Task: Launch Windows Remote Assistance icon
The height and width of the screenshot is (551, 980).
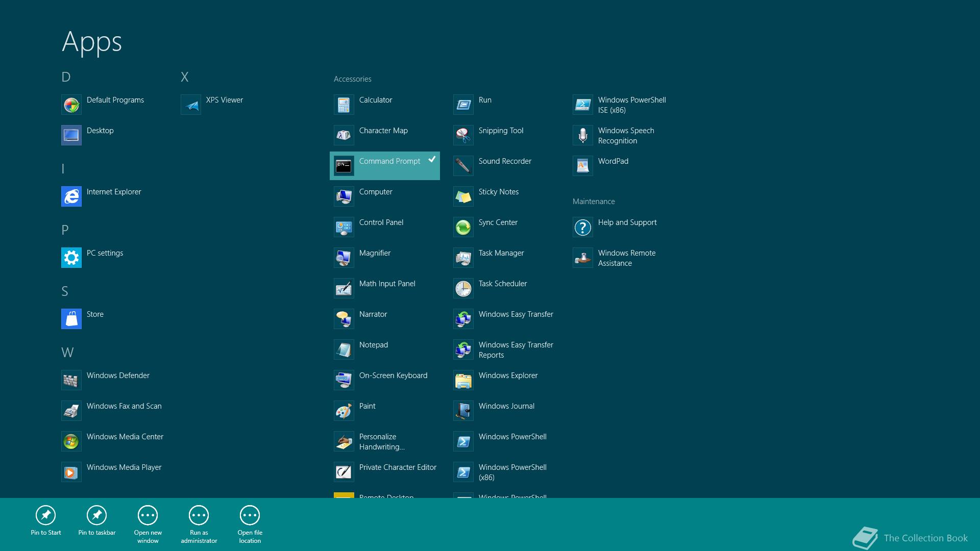Action: click(x=582, y=258)
